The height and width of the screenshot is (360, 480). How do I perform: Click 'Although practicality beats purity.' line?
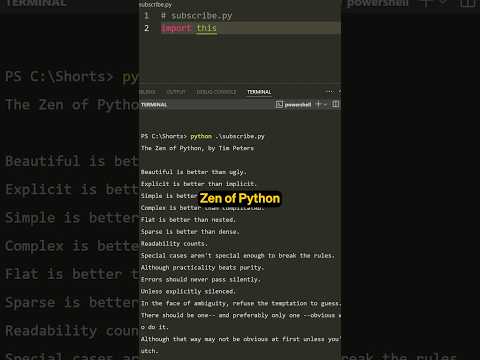202,267
